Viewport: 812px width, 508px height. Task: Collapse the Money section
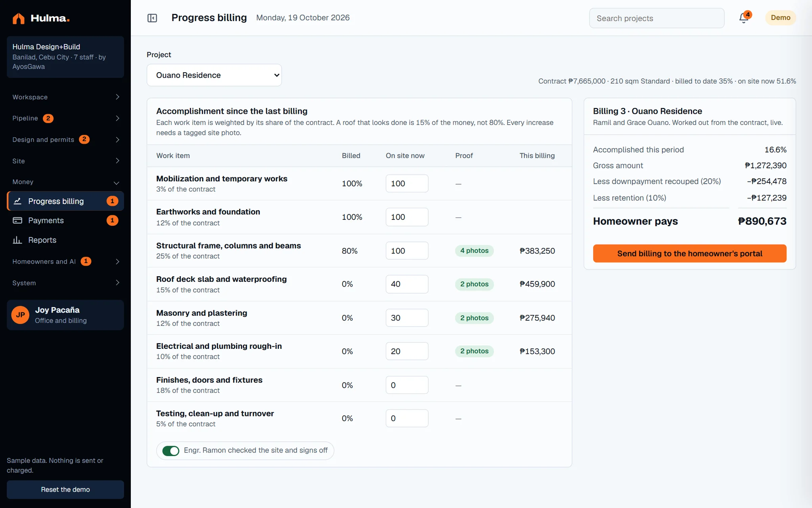pos(65,182)
